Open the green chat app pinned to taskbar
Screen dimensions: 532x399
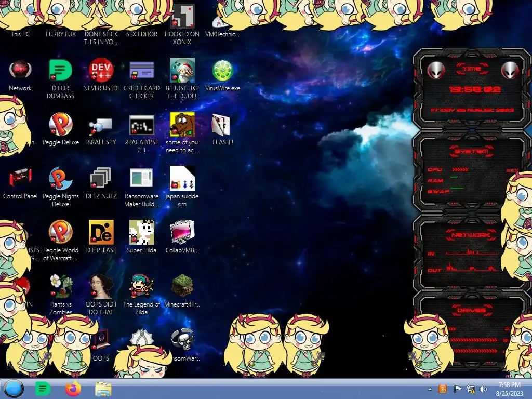click(x=43, y=389)
